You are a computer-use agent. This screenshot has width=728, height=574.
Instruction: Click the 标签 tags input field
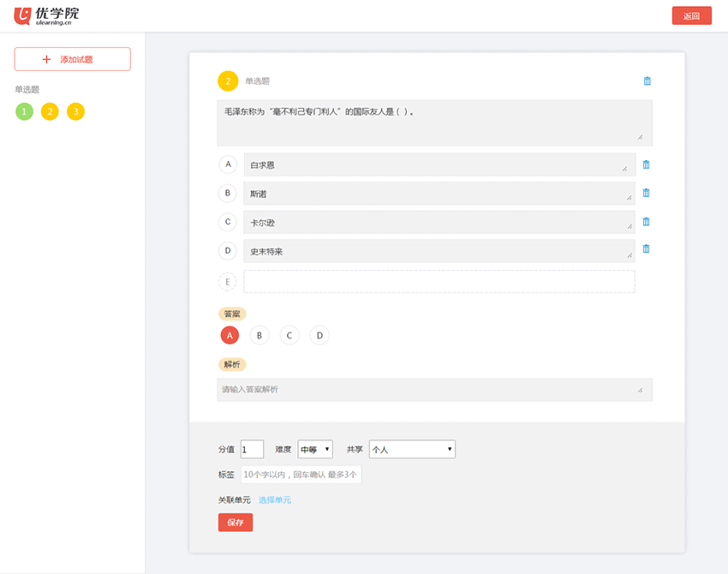(301, 475)
